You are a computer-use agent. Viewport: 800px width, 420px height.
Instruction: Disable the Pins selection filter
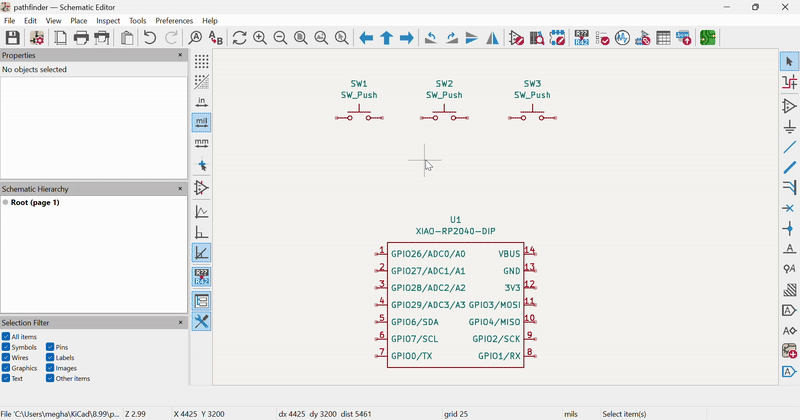point(50,347)
